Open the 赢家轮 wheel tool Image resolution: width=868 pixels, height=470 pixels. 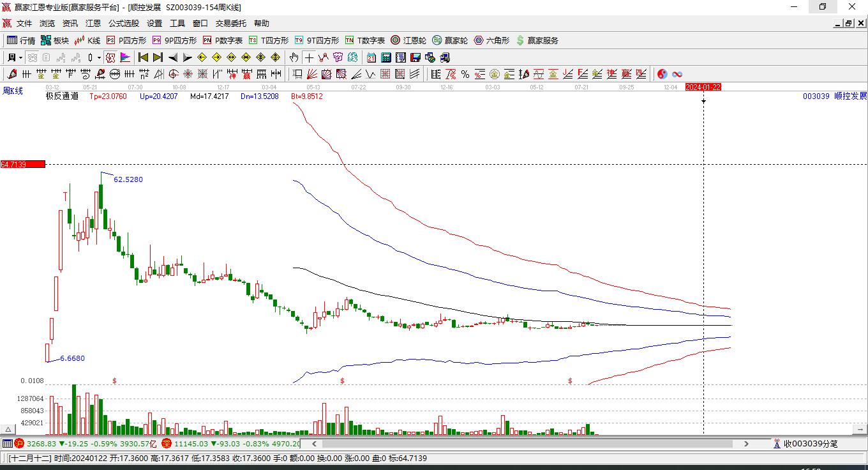[x=450, y=40]
